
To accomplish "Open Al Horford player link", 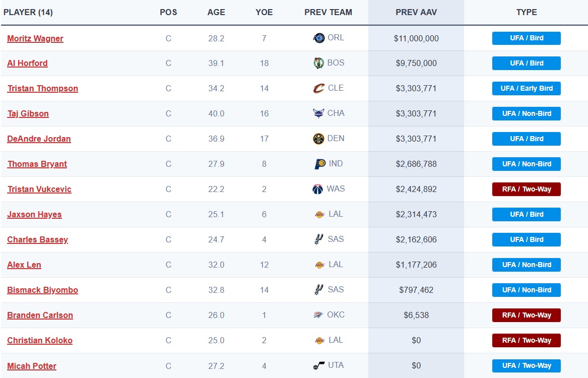I will point(27,63).
